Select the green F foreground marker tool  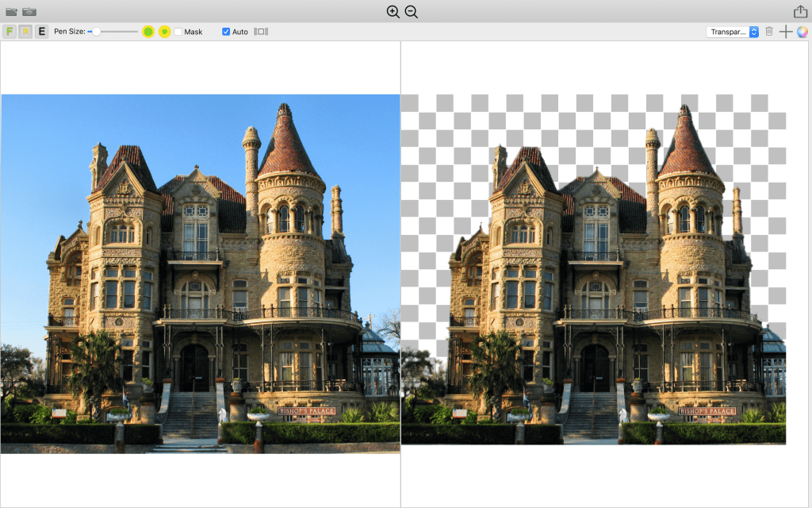[10, 32]
